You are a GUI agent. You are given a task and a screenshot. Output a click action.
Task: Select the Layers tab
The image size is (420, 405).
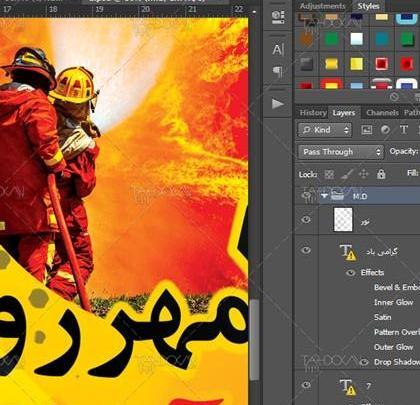pos(344,113)
